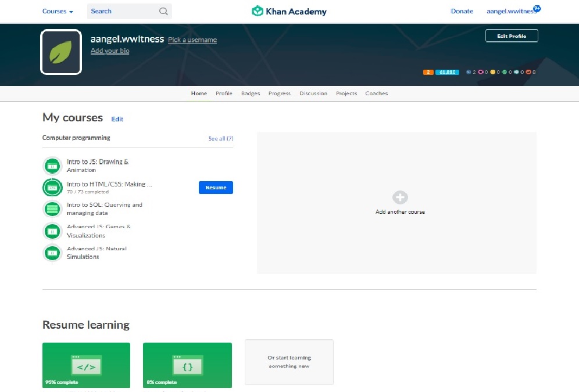This screenshot has height=392, width=579.
Task: Open the Badges tab
Action: pyautogui.click(x=251, y=93)
